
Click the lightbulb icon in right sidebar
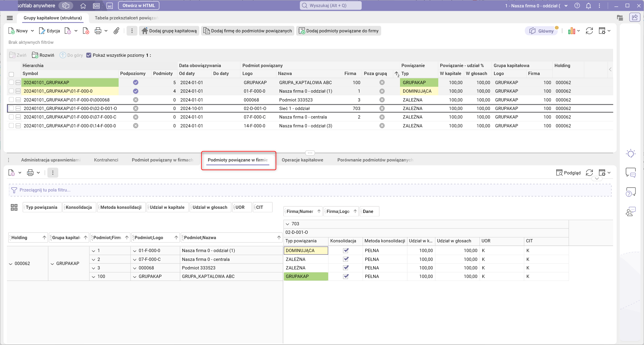[x=630, y=154]
